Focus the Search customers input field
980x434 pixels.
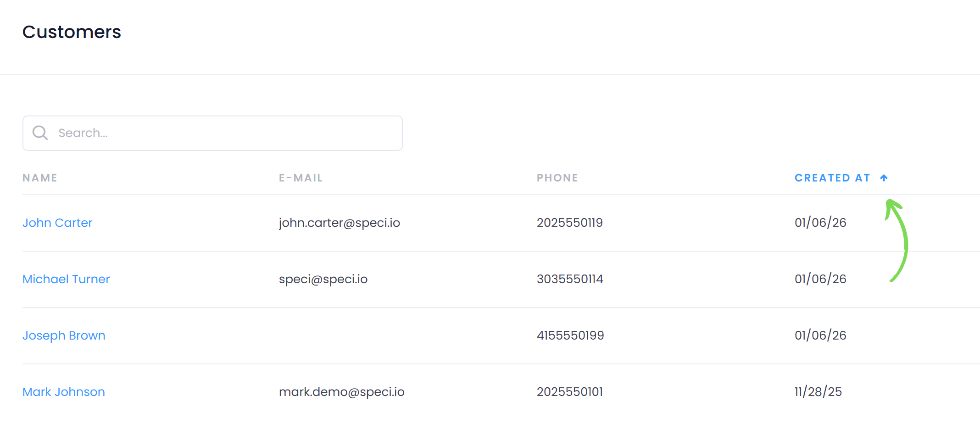point(225,133)
